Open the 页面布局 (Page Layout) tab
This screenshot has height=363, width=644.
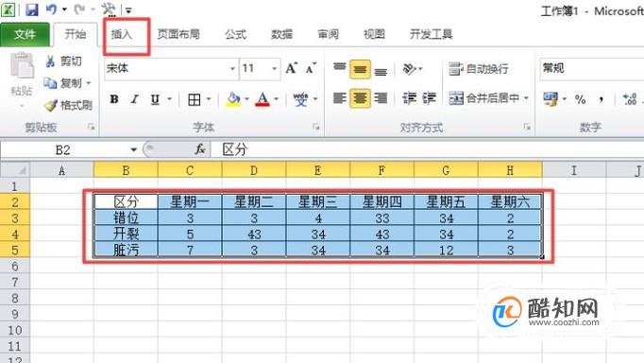[x=178, y=34]
